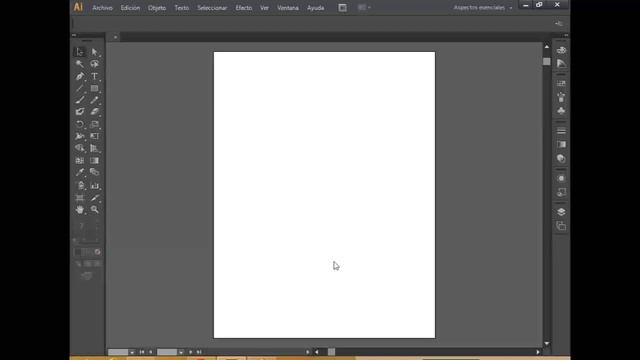The height and width of the screenshot is (360, 640).
Task: Select the Hand tool
Action: tap(80, 210)
